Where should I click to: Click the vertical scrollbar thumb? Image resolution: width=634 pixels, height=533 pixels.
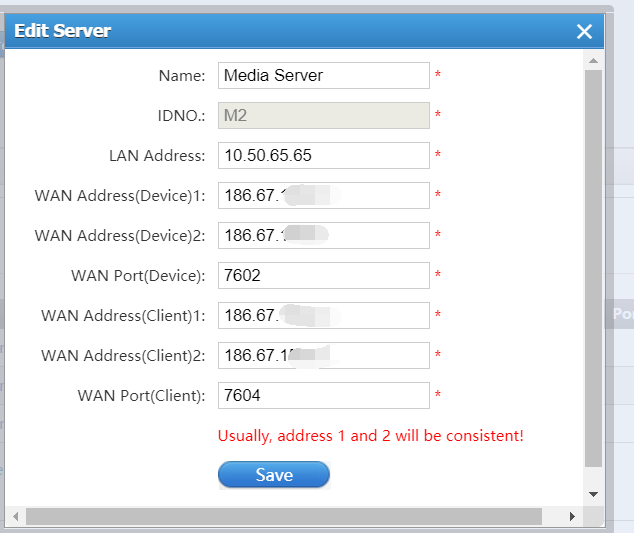pos(593,269)
